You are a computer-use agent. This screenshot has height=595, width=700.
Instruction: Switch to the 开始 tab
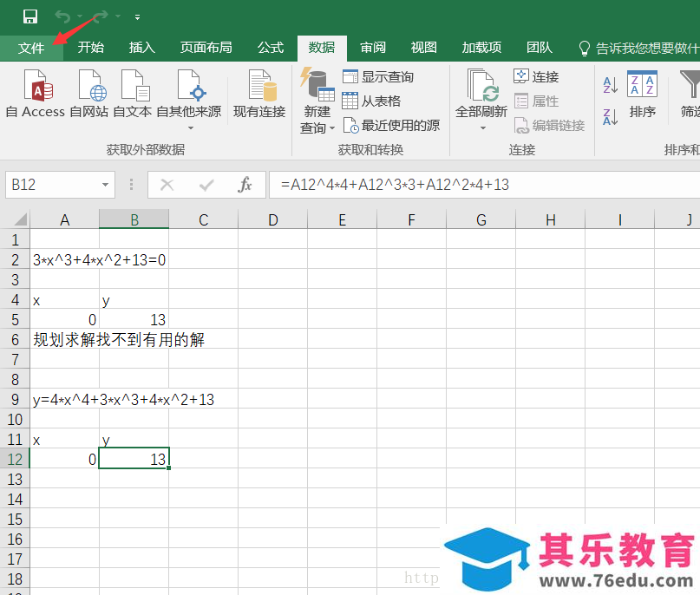[x=90, y=48]
